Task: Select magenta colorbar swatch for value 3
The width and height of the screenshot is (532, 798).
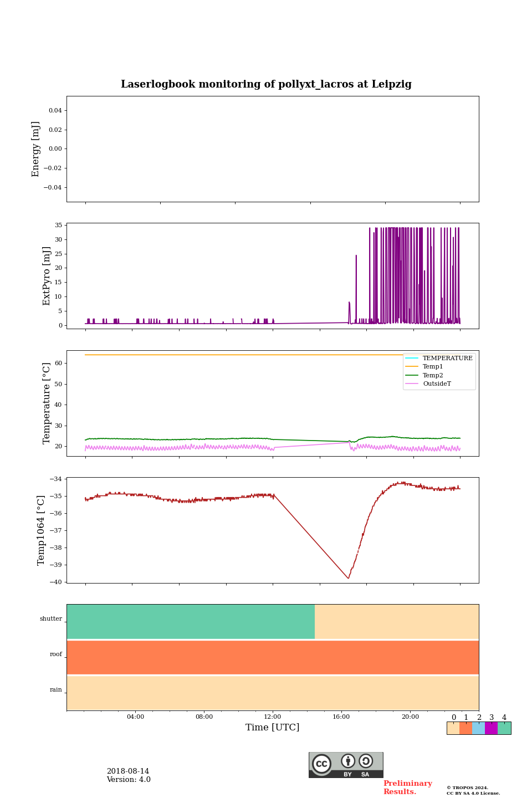Action: [491, 728]
